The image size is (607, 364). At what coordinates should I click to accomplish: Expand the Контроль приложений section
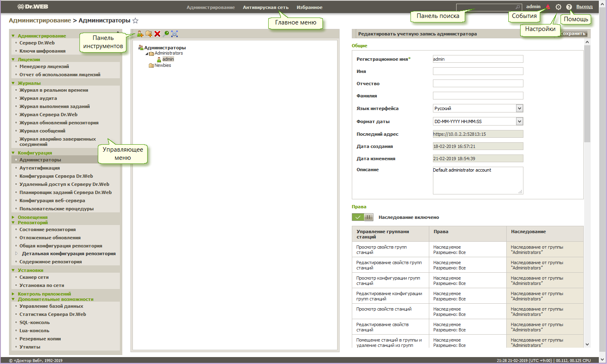(13, 294)
